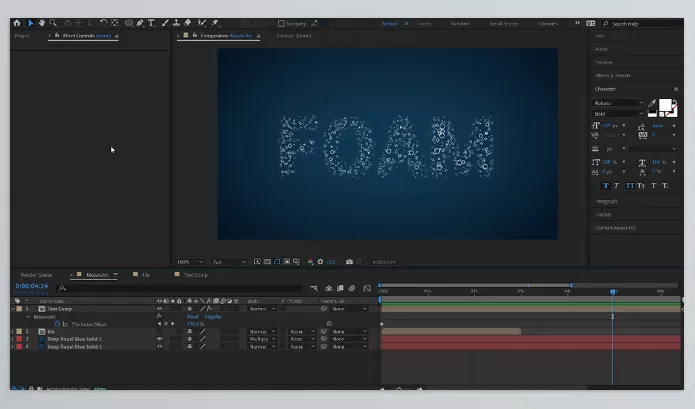Open the viewer resolution Full dropdown
The height and width of the screenshot is (409, 695).
[229, 262]
